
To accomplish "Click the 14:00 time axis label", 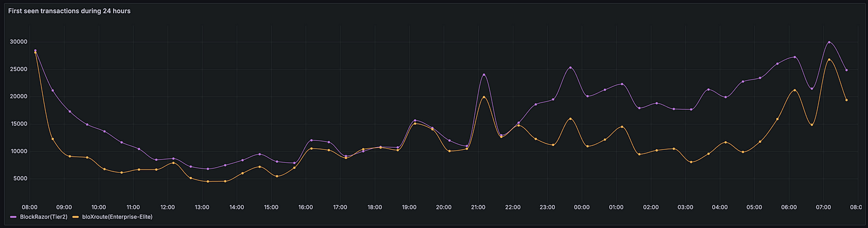I will click(x=236, y=207).
